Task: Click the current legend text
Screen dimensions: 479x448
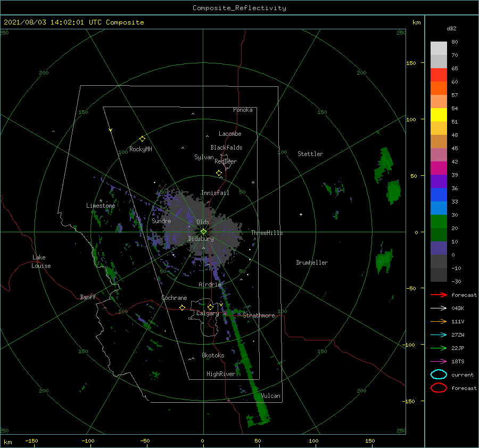Action: 463,374
